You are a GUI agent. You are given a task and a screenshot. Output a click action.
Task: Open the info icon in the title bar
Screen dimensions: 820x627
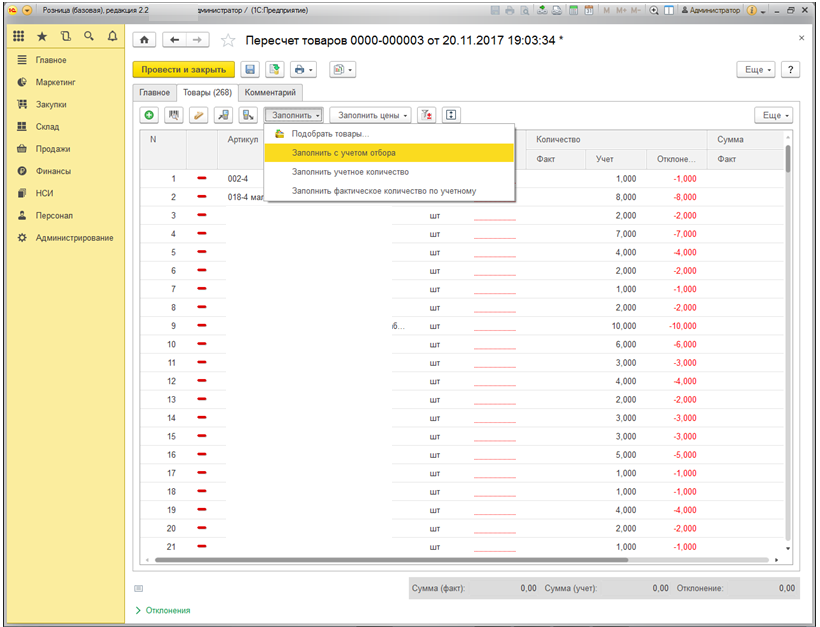[752, 10]
